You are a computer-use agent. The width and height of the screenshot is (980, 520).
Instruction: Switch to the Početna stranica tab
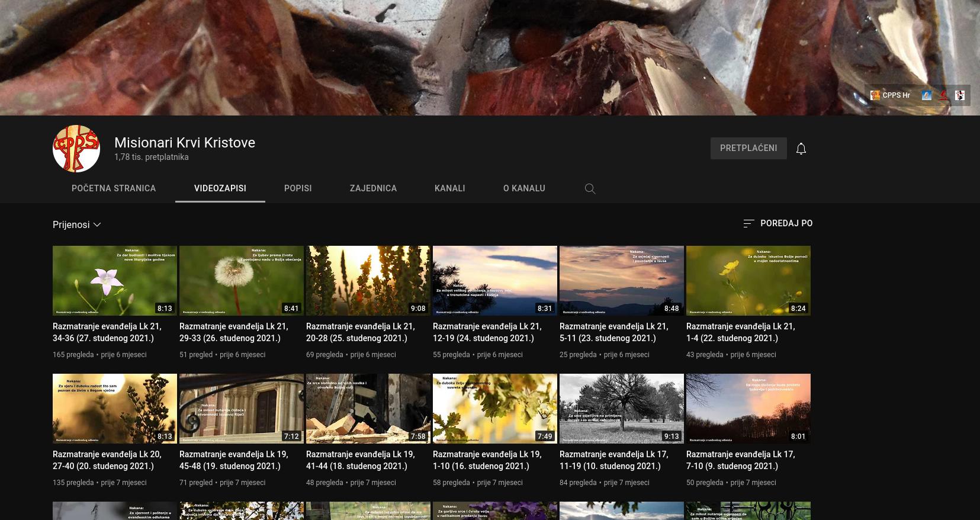tap(114, 188)
